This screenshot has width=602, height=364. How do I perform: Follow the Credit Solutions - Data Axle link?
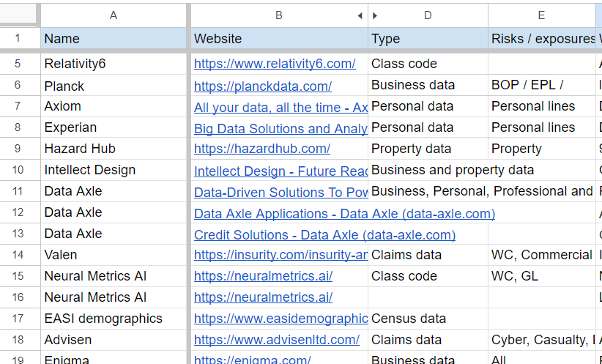coord(325,235)
